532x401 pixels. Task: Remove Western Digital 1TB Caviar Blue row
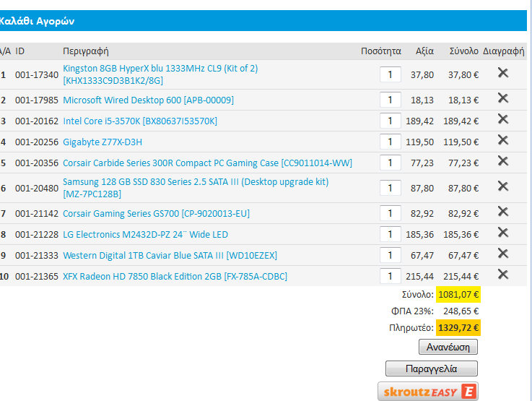[503, 254]
